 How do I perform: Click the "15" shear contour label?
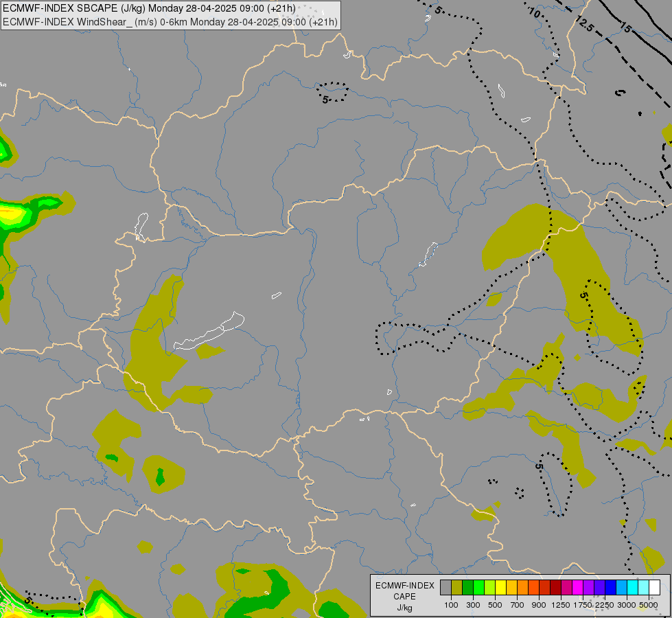626,28
